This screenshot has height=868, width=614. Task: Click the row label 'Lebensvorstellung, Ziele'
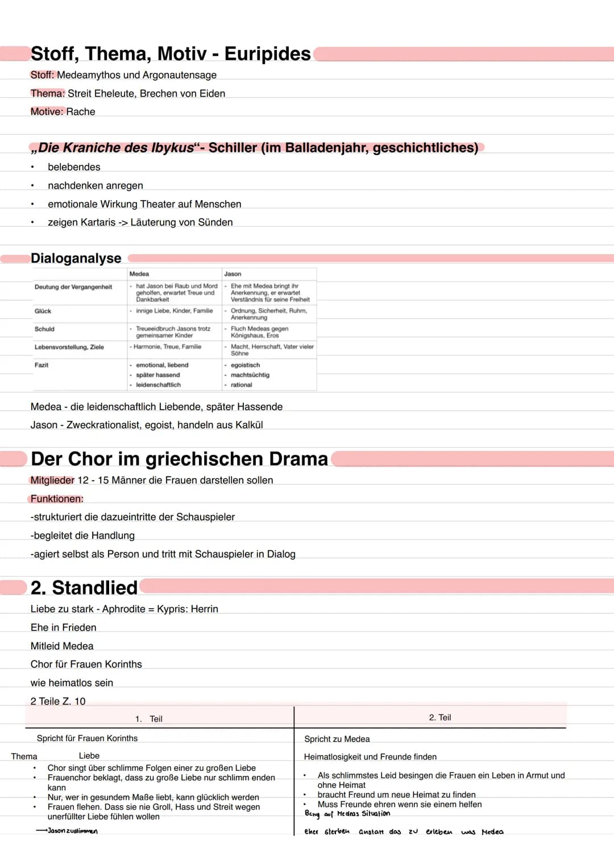pyautogui.click(x=69, y=347)
